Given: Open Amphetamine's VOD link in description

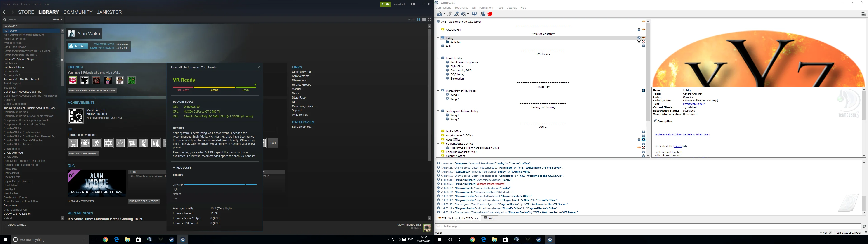Looking at the screenshot, I should point(682,134).
